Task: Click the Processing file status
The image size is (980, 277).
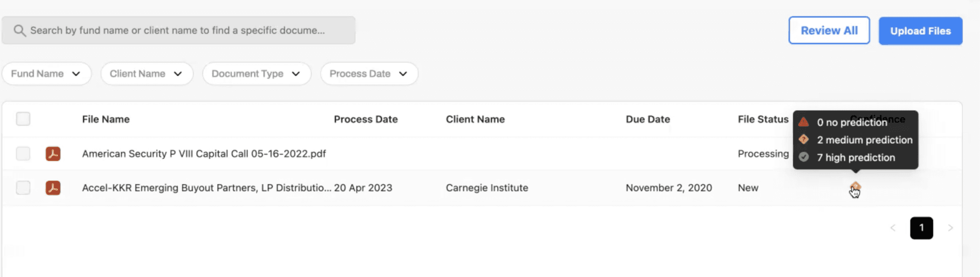Action: 763,154
